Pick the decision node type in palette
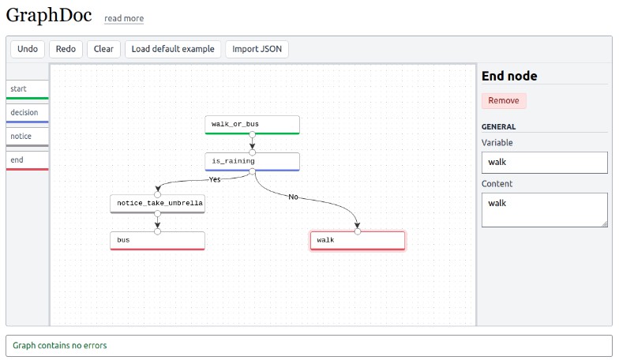This screenshot has width=619, height=364. (27, 113)
